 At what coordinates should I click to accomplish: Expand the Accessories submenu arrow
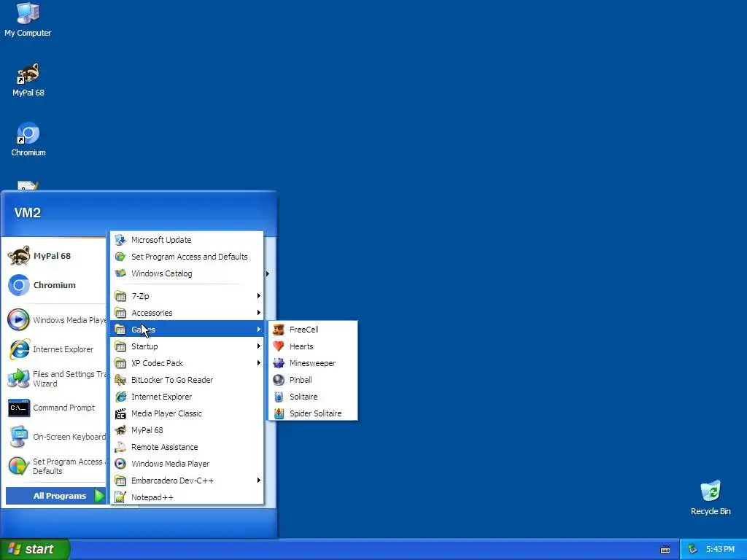(x=259, y=313)
